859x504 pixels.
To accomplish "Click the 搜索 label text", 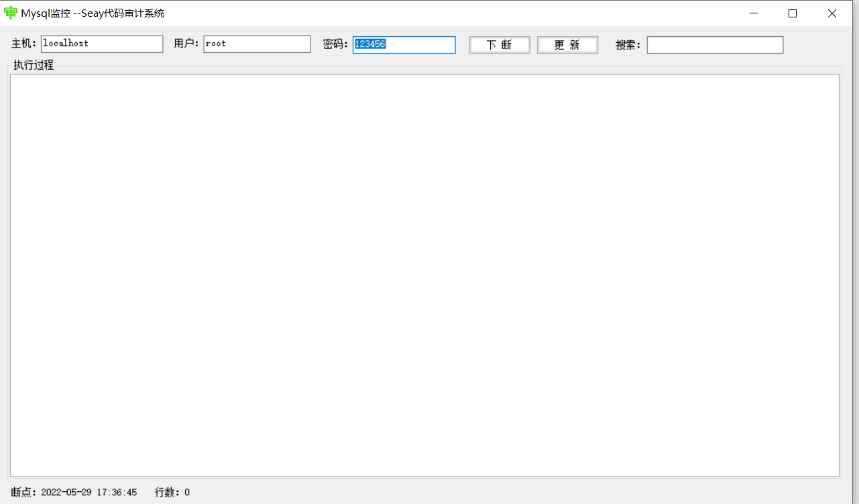I will coord(627,44).
